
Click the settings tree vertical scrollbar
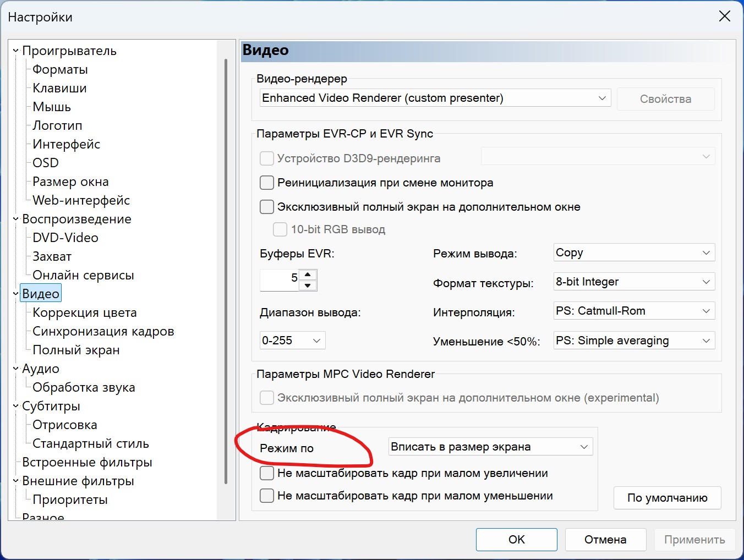click(x=226, y=271)
